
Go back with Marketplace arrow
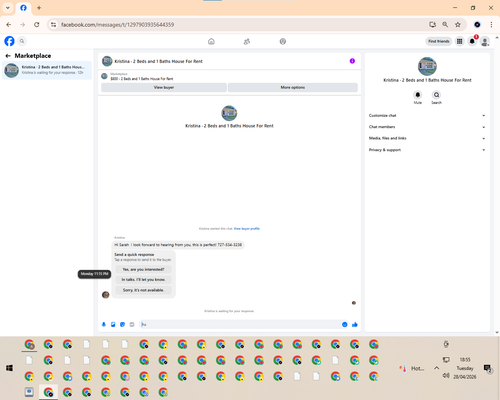(8, 56)
